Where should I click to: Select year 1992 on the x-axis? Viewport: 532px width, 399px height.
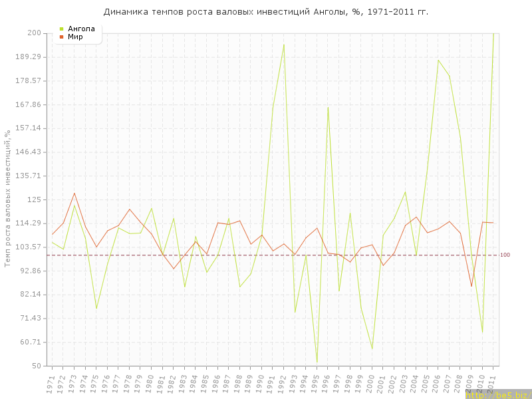click(x=282, y=383)
